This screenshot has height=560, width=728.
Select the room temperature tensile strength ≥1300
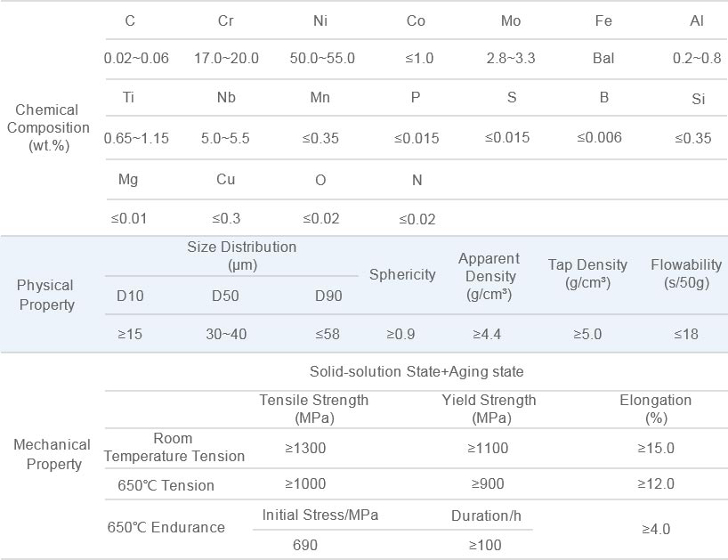pyautogui.click(x=305, y=448)
